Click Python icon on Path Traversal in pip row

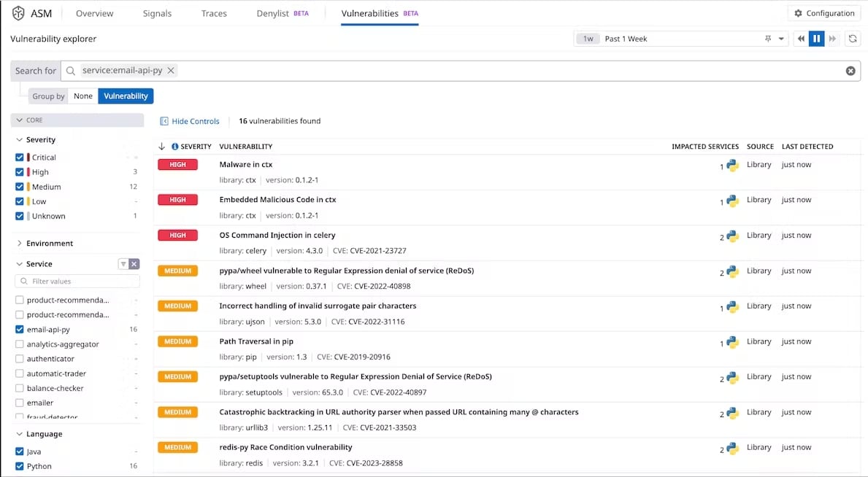[732, 343]
